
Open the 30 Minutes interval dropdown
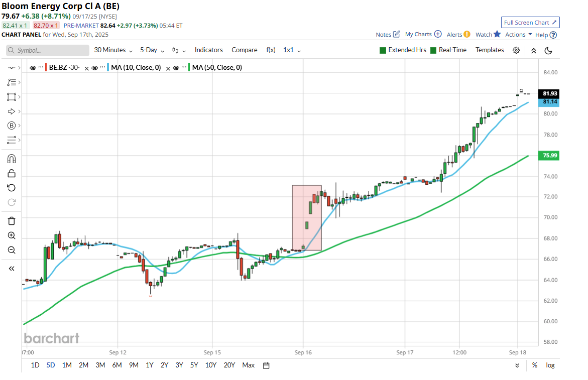click(x=111, y=50)
